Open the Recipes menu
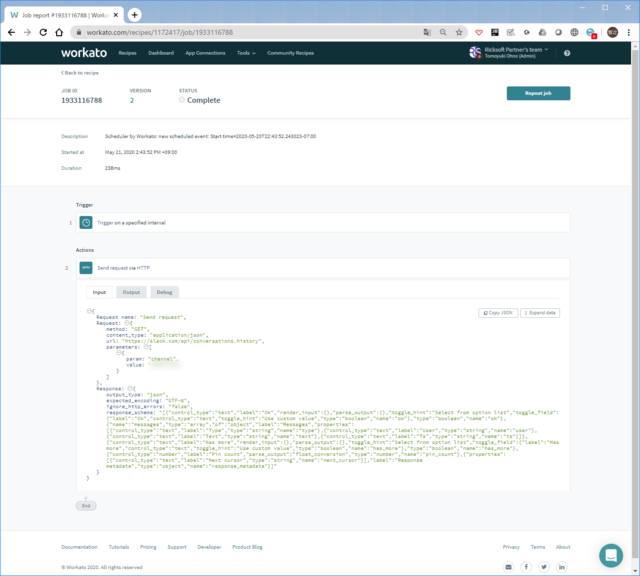The image size is (640, 576). [x=127, y=53]
